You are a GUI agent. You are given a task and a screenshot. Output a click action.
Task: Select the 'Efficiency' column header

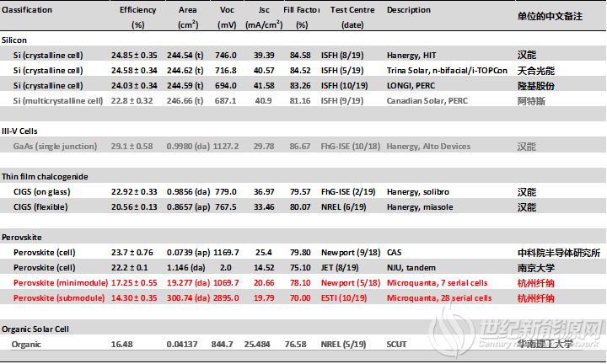pos(137,10)
